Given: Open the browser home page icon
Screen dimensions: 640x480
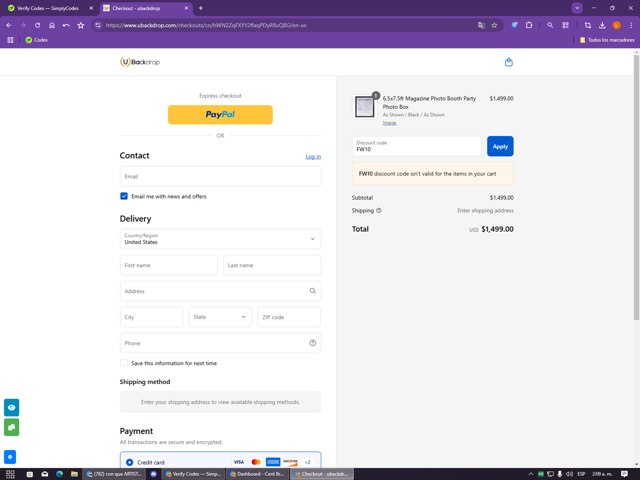Looking at the screenshot, I should click(x=52, y=25).
